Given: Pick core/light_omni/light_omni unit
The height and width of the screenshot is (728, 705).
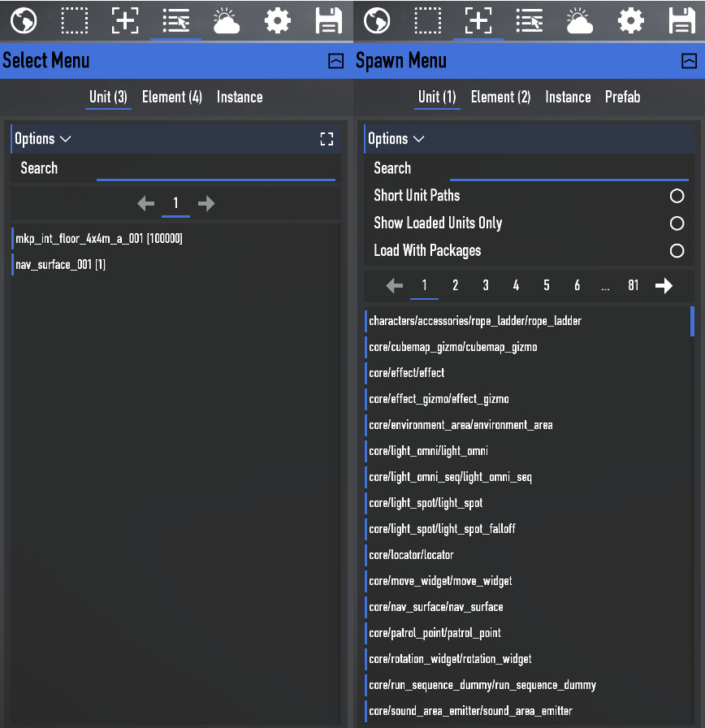Looking at the screenshot, I should tap(527, 451).
